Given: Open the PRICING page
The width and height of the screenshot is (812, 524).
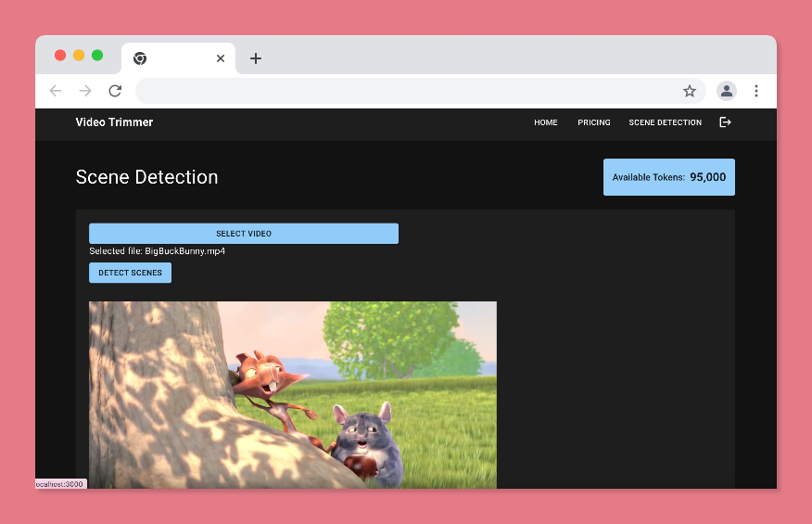Looking at the screenshot, I should (x=594, y=122).
